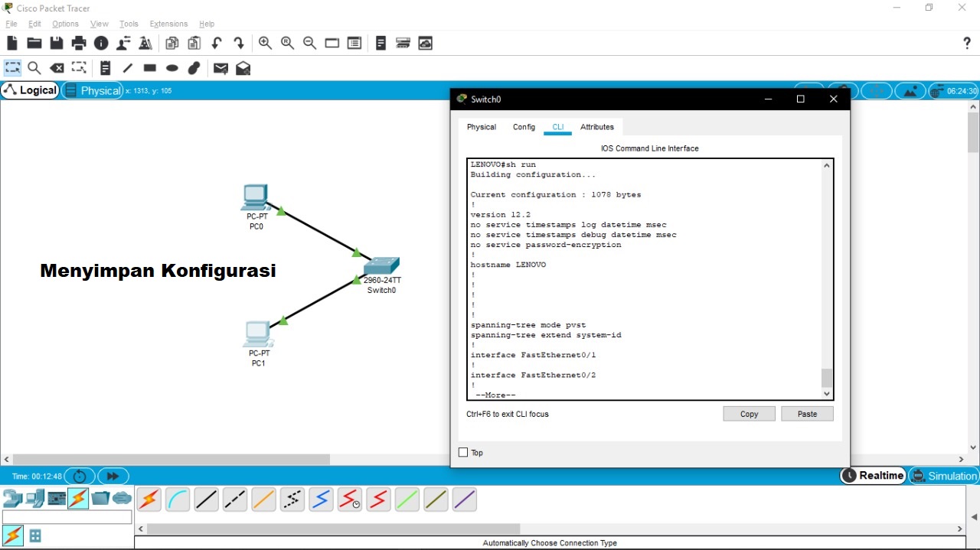Click the Undo toolbar icon
Image resolution: width=980 pixels, height=550 pixels.
click(x=217, y=43)
